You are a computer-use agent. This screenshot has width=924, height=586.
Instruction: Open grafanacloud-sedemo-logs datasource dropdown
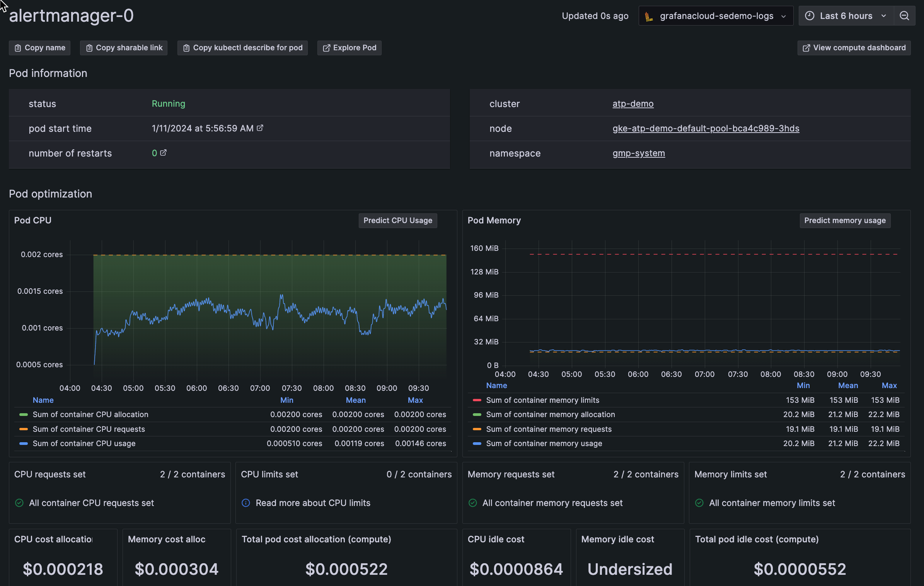pyautogui.click(x=716, y=16)
